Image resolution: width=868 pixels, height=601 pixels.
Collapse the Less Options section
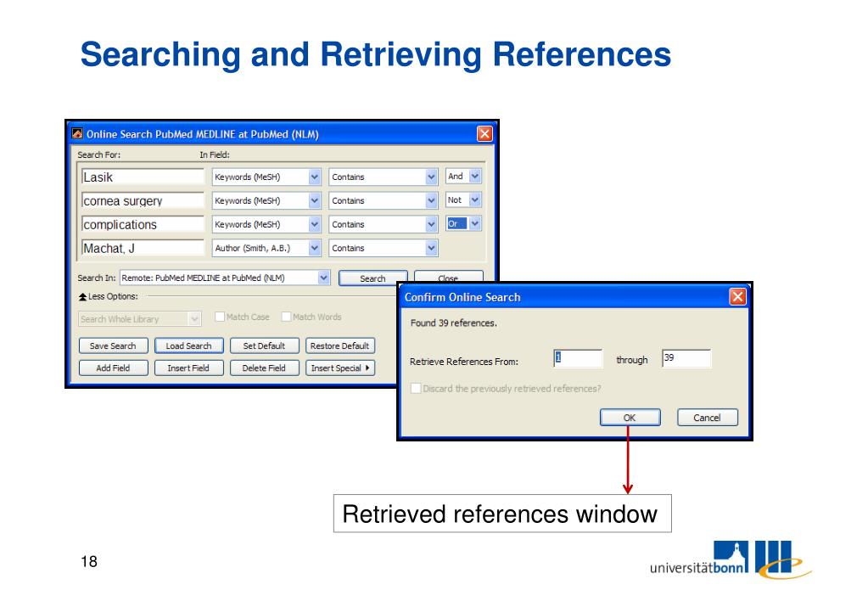(83, 297)
